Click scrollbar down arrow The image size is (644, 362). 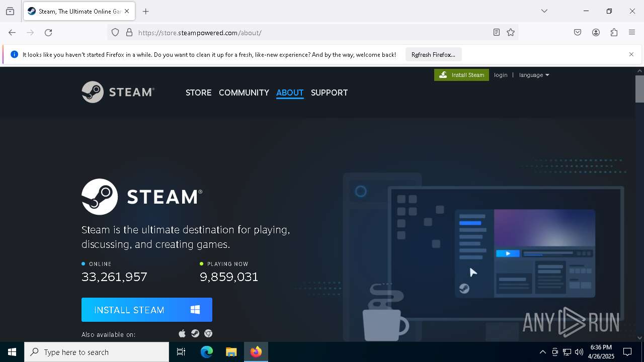pyautogui.click(x=639, y=338)
